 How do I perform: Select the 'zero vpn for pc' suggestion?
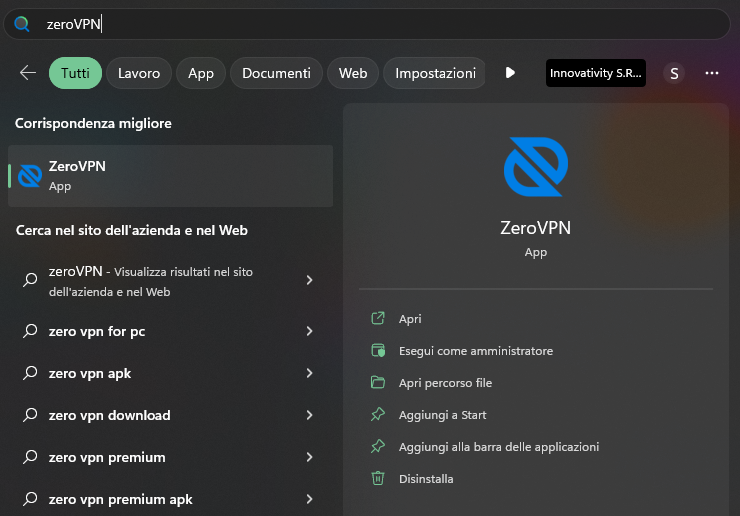(x=170, y=331)
